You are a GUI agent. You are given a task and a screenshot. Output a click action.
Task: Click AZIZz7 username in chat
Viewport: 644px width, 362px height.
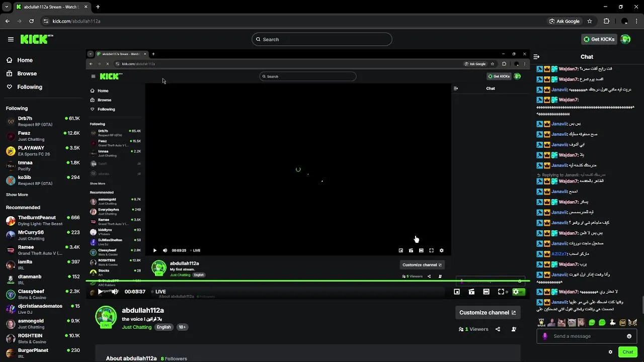coord(559,254)
